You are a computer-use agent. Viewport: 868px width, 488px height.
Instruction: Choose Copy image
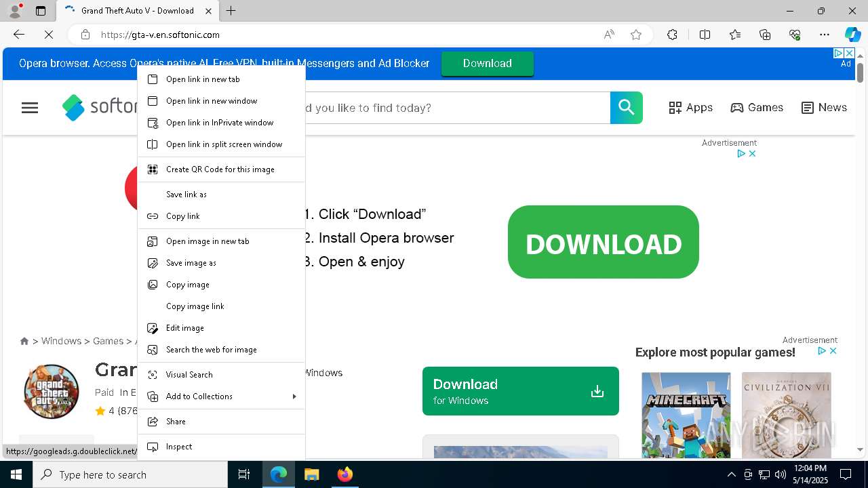[221, 285]
